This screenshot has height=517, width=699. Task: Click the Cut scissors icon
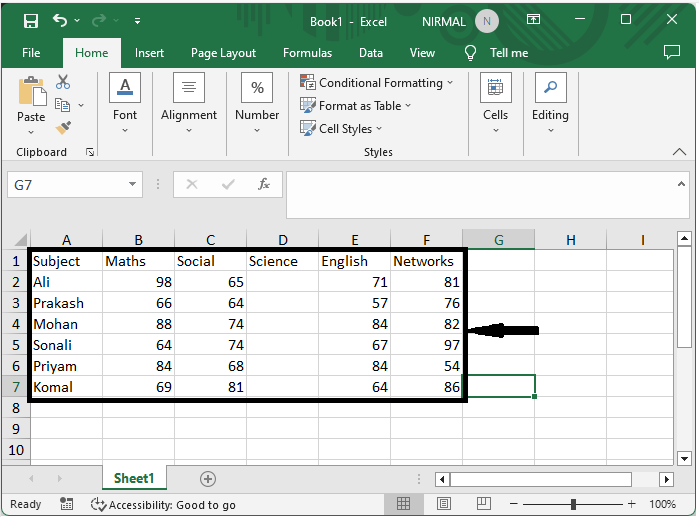(x=63, y=82)
